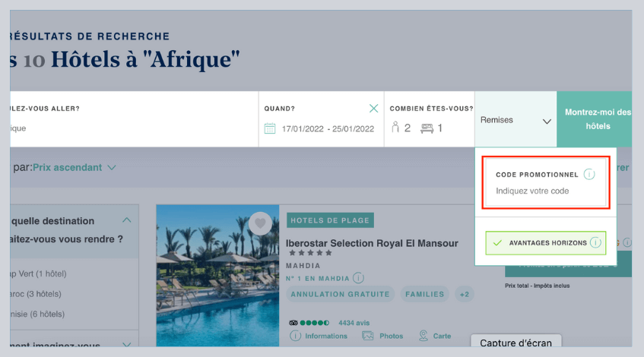Click the promo code input field

pyautogui.click(x=545, y=191)
